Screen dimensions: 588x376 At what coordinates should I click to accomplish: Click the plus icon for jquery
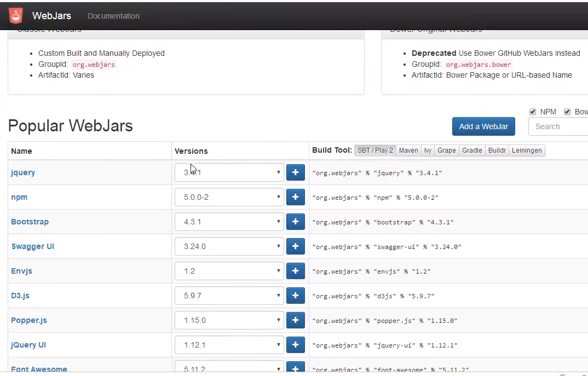click(296, 172)
